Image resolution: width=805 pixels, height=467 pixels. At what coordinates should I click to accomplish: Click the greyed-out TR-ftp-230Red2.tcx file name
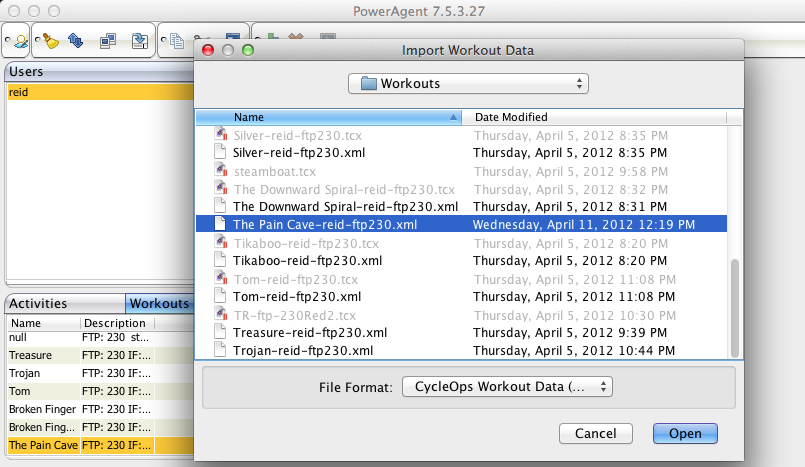295,315
